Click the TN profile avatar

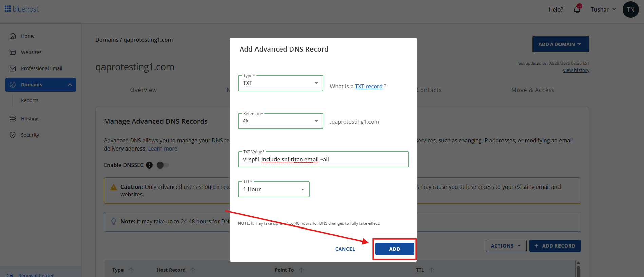click(630, 9)
